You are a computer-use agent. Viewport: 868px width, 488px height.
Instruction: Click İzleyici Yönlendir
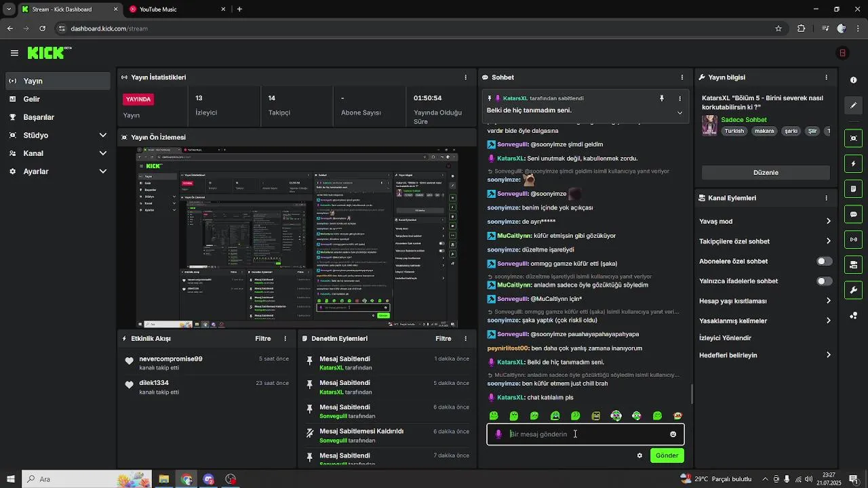726,338
